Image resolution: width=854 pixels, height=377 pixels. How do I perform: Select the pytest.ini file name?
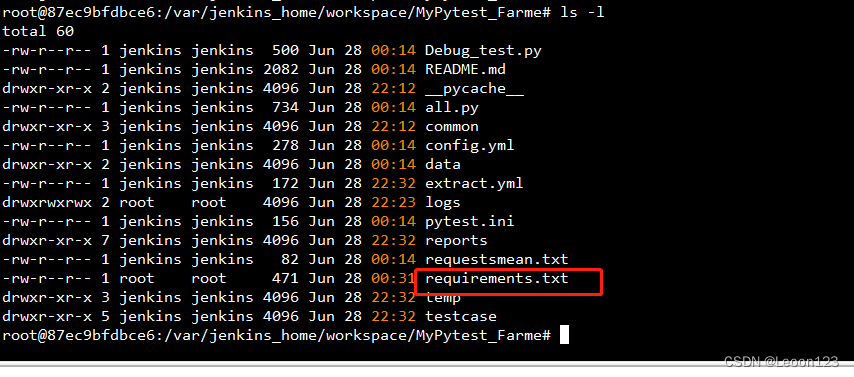pos(469,222)
